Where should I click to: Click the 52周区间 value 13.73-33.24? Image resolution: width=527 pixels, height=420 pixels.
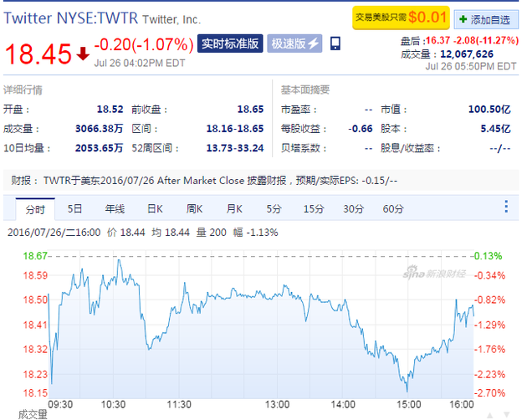click(x=235, y=148)
